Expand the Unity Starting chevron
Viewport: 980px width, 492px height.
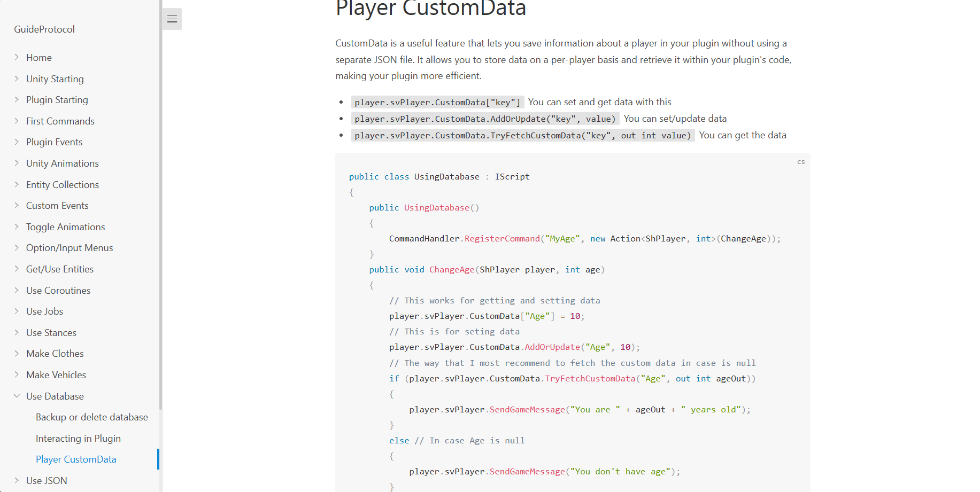[17, 79]
